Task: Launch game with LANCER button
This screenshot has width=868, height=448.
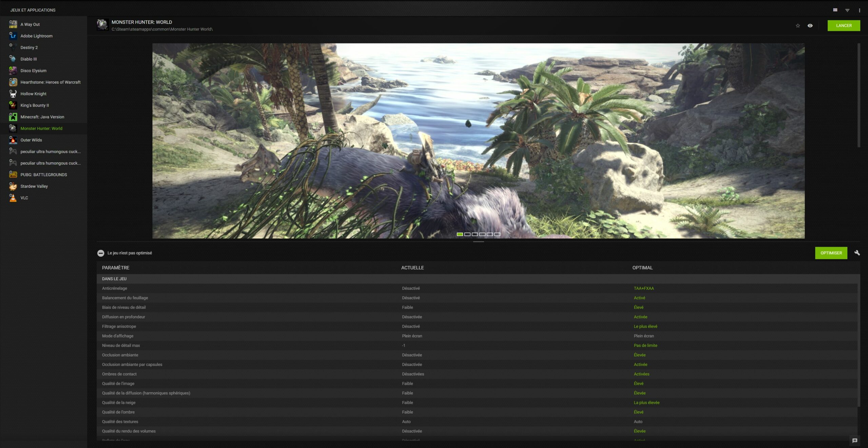Action: 844,25
